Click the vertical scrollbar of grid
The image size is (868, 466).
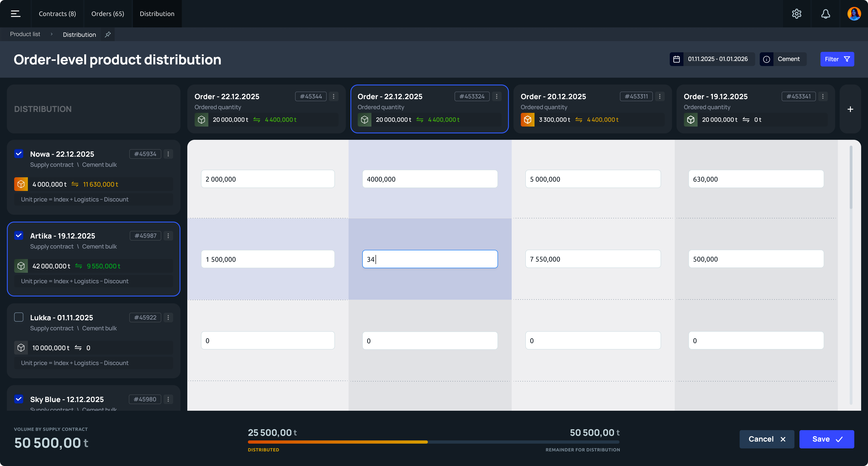point(850,177)
